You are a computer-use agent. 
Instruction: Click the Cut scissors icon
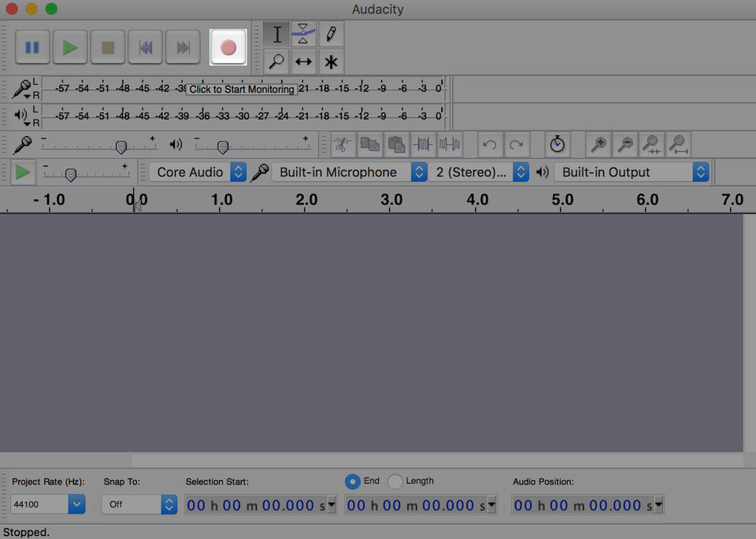[x=343, y=145]
